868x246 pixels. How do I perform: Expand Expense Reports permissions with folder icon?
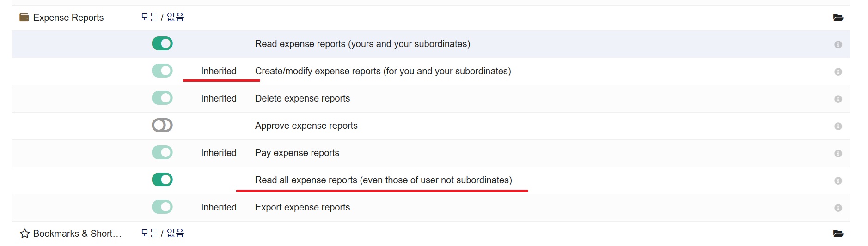coord(838,18)
